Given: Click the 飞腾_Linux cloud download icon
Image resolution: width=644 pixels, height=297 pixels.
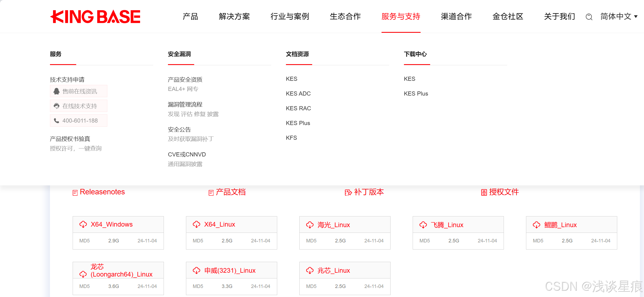Looking at the screenshot, I should [x=423, y=225].
